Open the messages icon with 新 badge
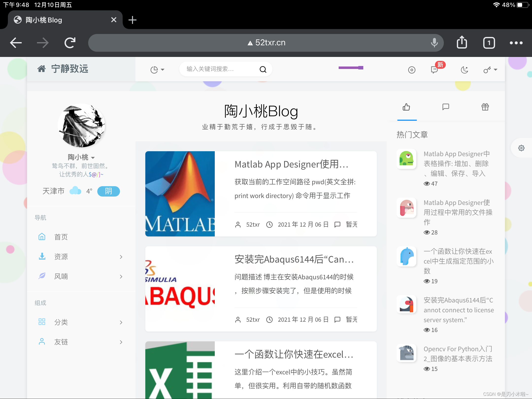 tap(435, 70)
